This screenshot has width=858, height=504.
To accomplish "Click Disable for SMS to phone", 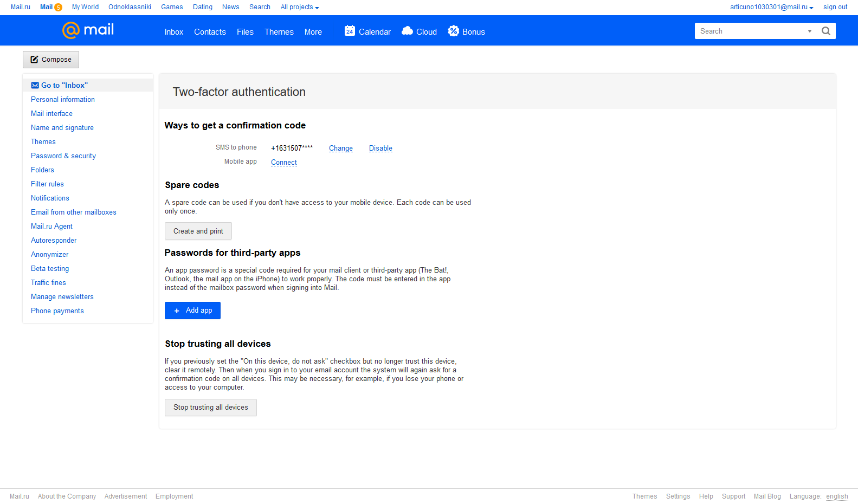I will point(380,148).
